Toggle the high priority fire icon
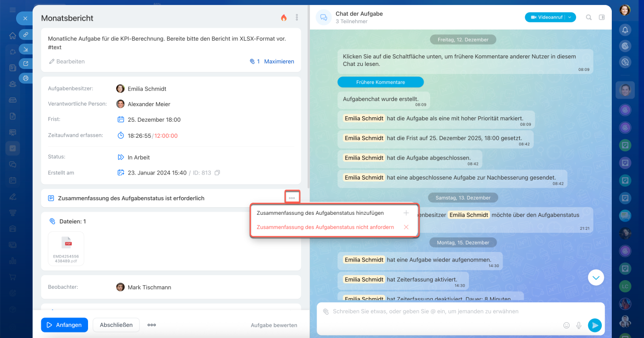Image resolution: width=644 pixels, height=338 pixels. [x=284, y=18]
